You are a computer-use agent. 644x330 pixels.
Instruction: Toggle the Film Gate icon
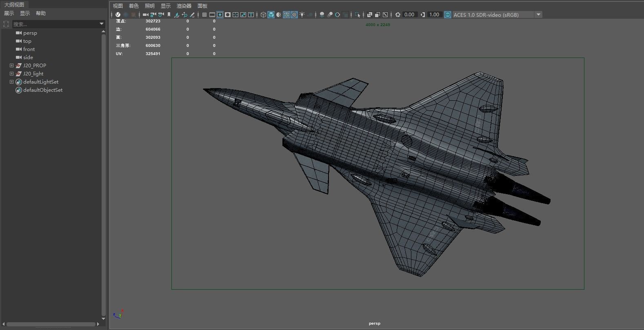212,15
